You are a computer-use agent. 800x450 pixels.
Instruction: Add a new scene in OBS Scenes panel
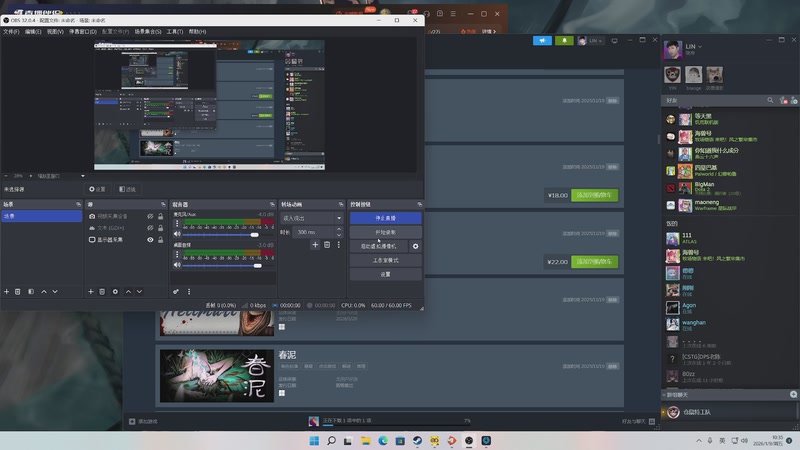tap(7, 291)
